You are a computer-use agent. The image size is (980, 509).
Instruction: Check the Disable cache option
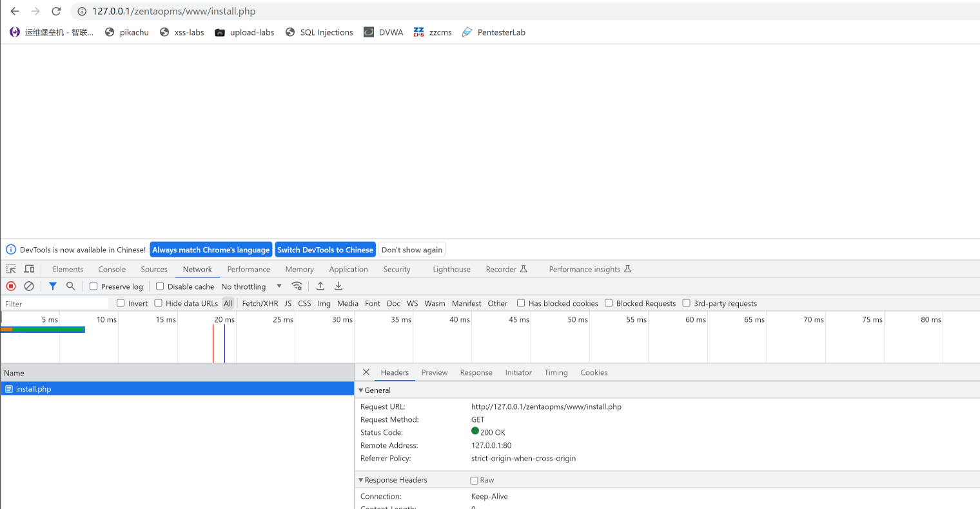coord(160,286)
